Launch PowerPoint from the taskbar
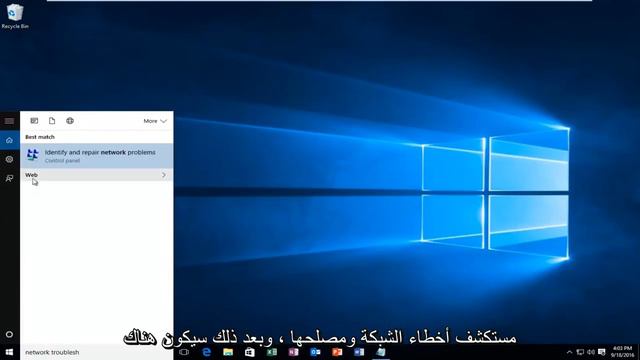 tap(337, 352)
